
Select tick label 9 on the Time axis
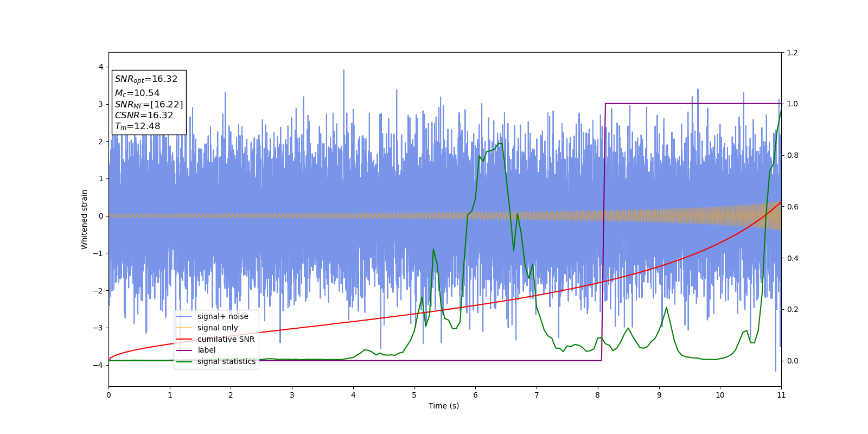pos(659,395)
